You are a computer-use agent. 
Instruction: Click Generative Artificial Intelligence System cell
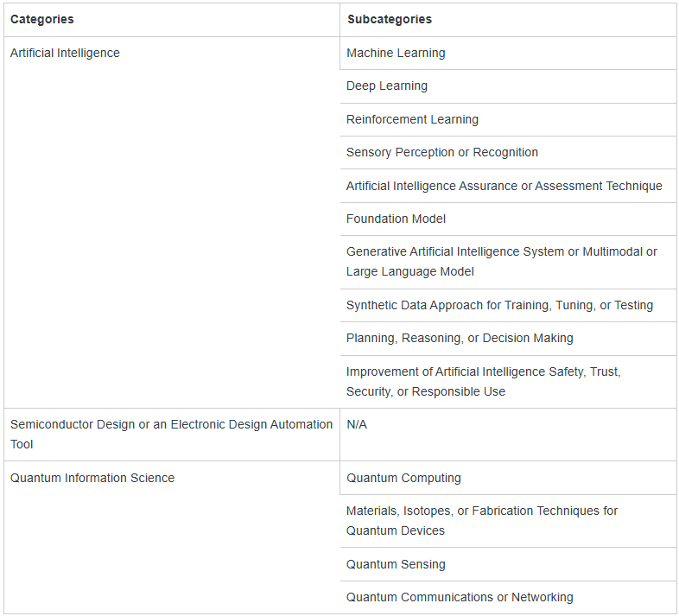pyautogui.click(x=501, y=261)
